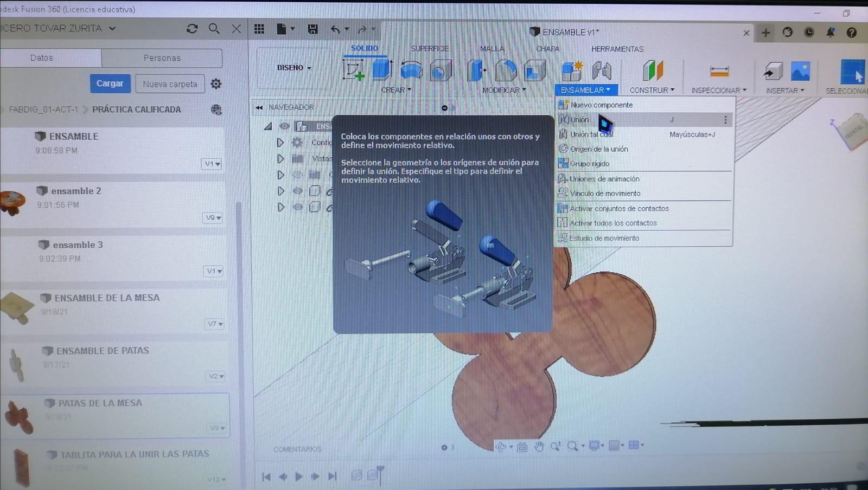This screenshot has height=490, width=868.
Task: Choose Nuevo componente menu entry
Action: [644, 105]
